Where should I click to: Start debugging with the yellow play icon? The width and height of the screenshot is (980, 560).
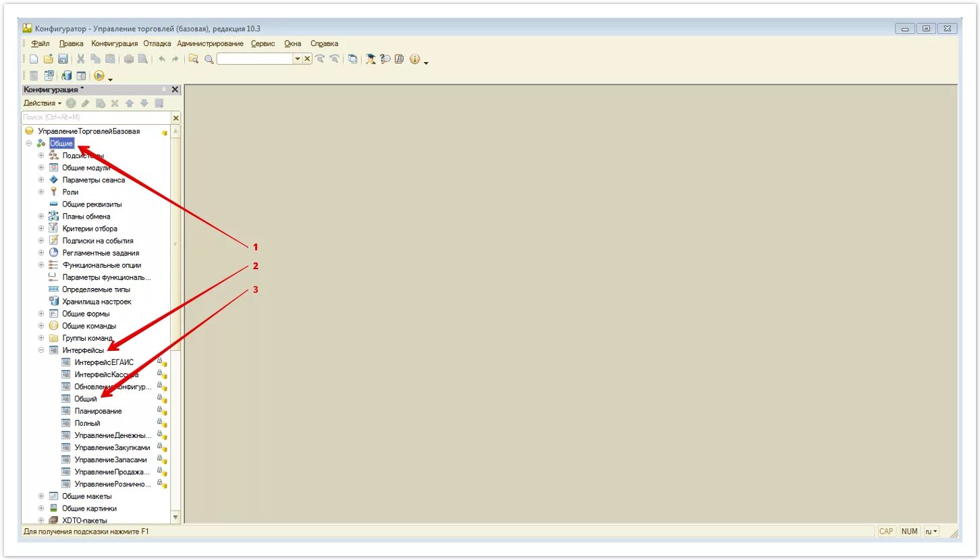click(x=99, y=76)
